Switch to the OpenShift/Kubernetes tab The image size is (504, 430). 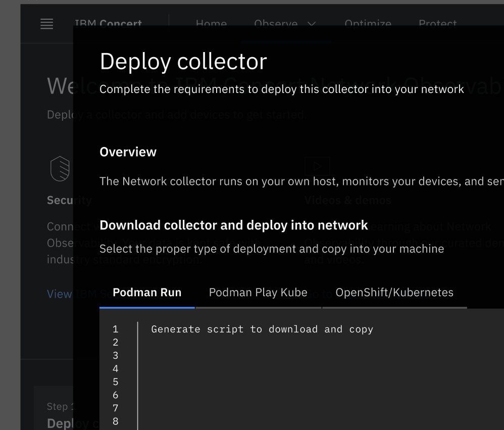click(394, 293)
